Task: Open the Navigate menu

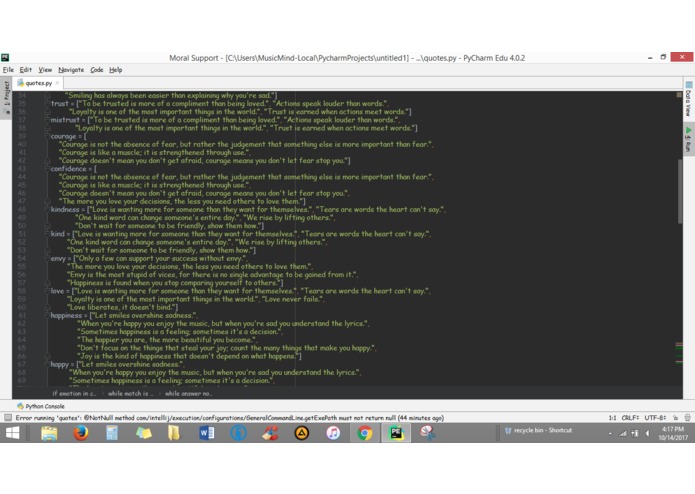Action: point(71,70)
